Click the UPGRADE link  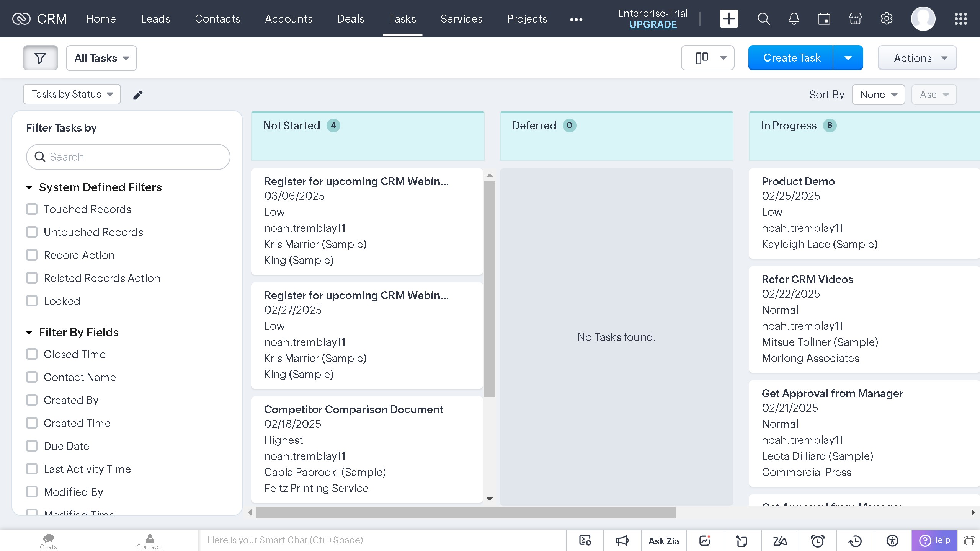tap(653, 24)
